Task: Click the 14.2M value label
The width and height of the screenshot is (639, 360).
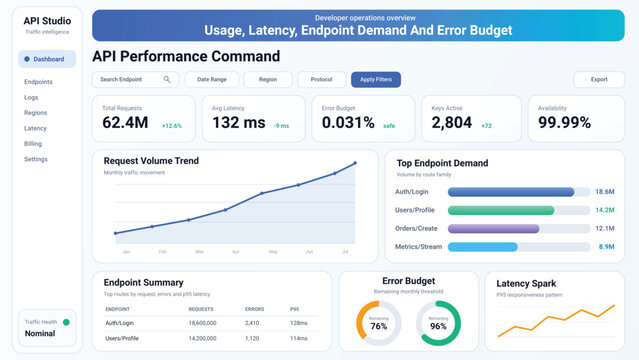Action: click(x=605, y=210)
